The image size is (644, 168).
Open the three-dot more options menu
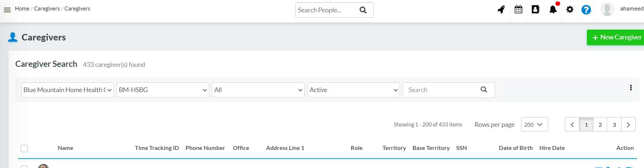631,88
